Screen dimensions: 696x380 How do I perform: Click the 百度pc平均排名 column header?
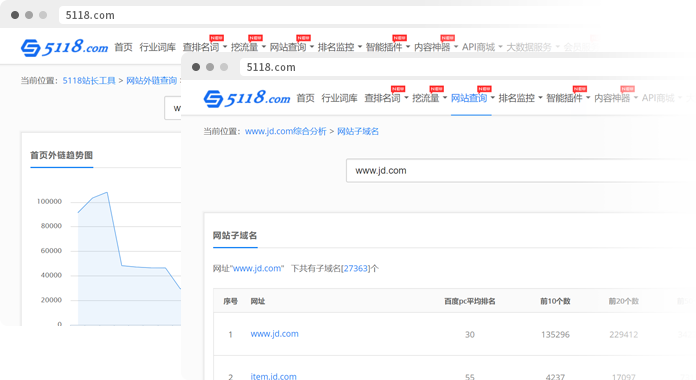coord(470,301)
